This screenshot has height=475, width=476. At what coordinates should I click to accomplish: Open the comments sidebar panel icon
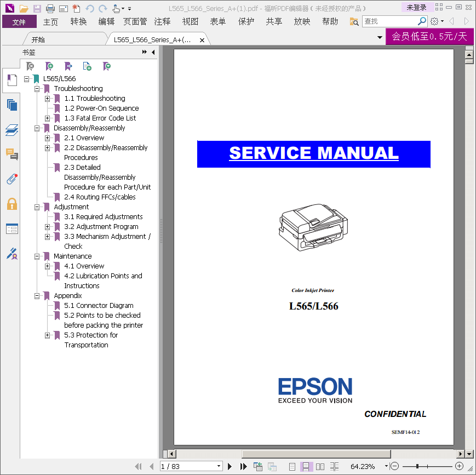coord(12,154)
